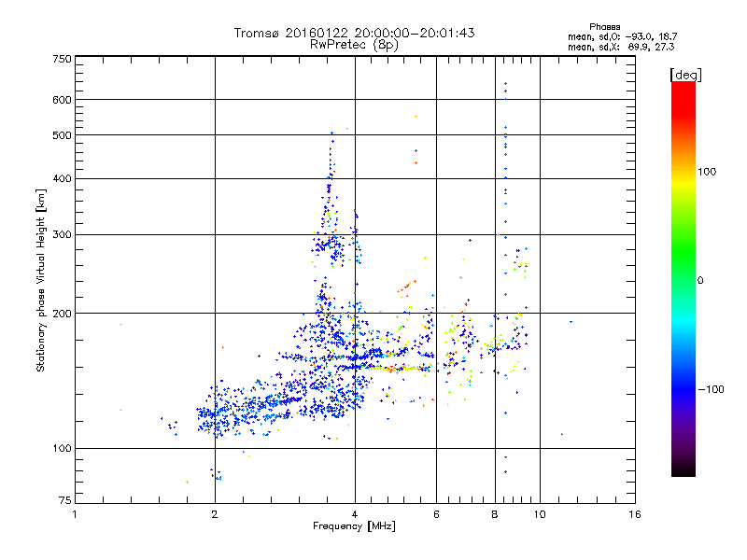Screen dimensions: 747x560
Task: Click the y-axis label "500"
Action: click(x=62, y=135)
